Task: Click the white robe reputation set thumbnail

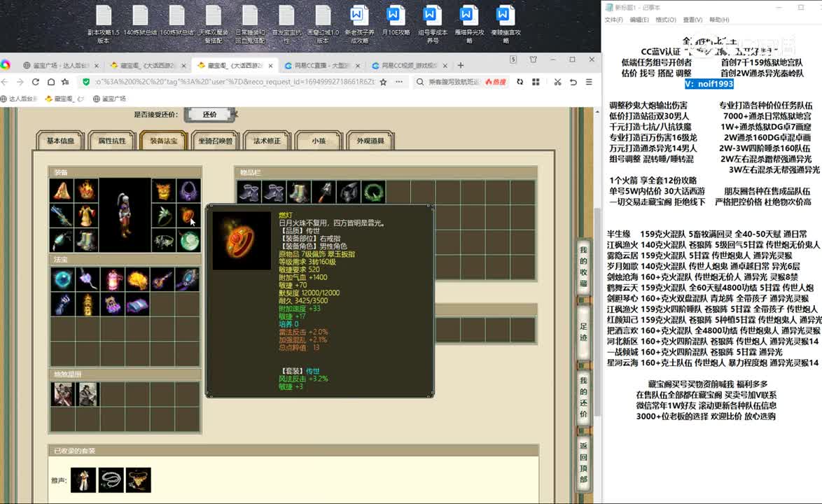Action: click(83, 480)
